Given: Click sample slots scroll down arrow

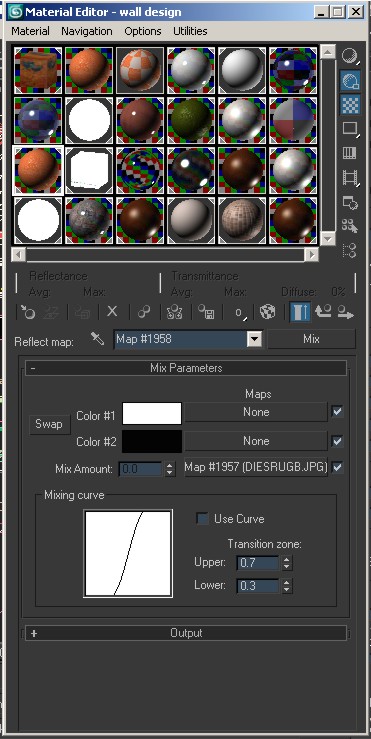Looking at the screenshot, I should (328, 238).
